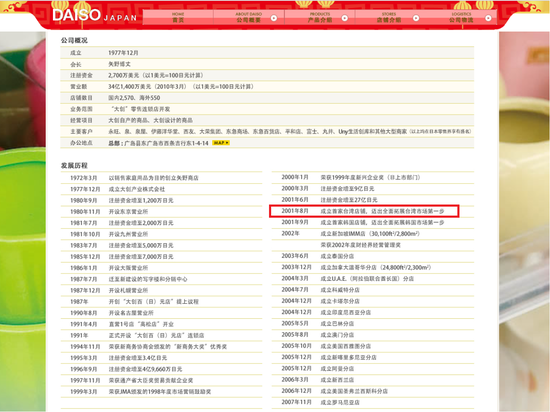The height and width of the screenshot is (412, 550).
Task: Select the Singapore IMM store entry for 2002年
Action: pyautogui.click(x=370, y=234)
